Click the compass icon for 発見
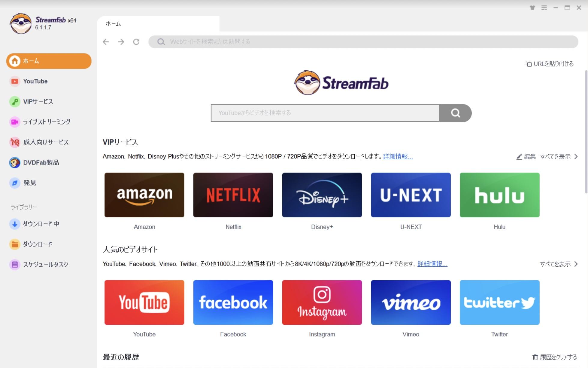 point(15,183)
